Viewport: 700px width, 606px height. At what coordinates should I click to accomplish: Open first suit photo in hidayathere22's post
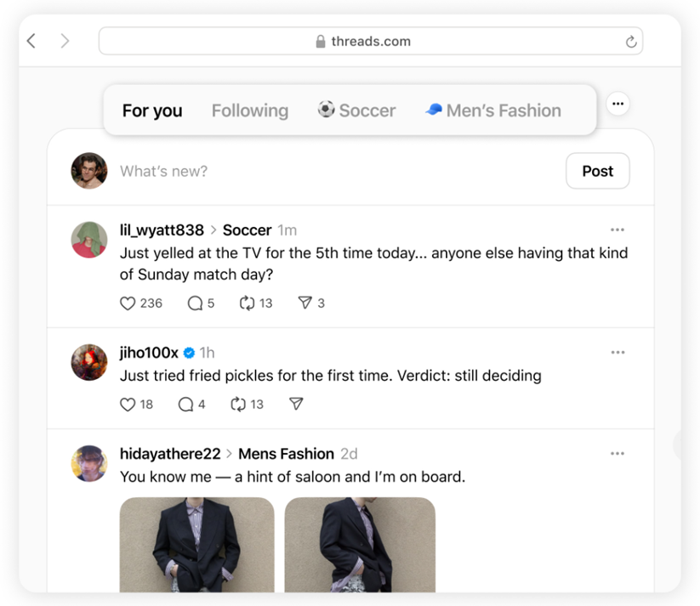pos(196,544)
